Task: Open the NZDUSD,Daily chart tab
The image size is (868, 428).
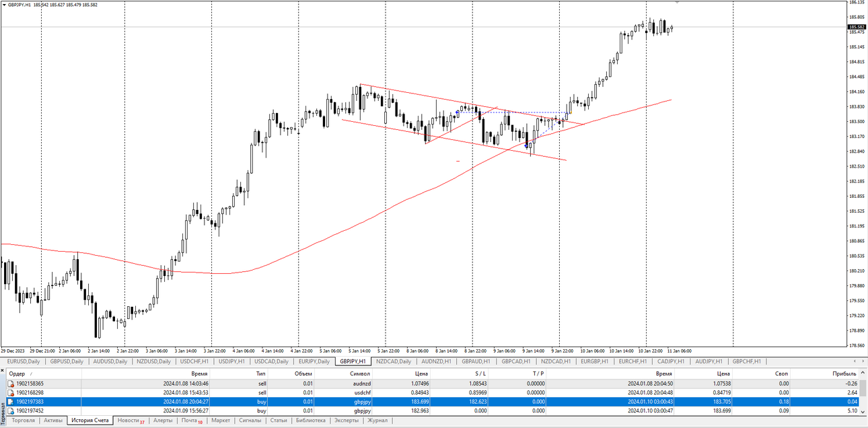Action: click(x=153, y=361)
